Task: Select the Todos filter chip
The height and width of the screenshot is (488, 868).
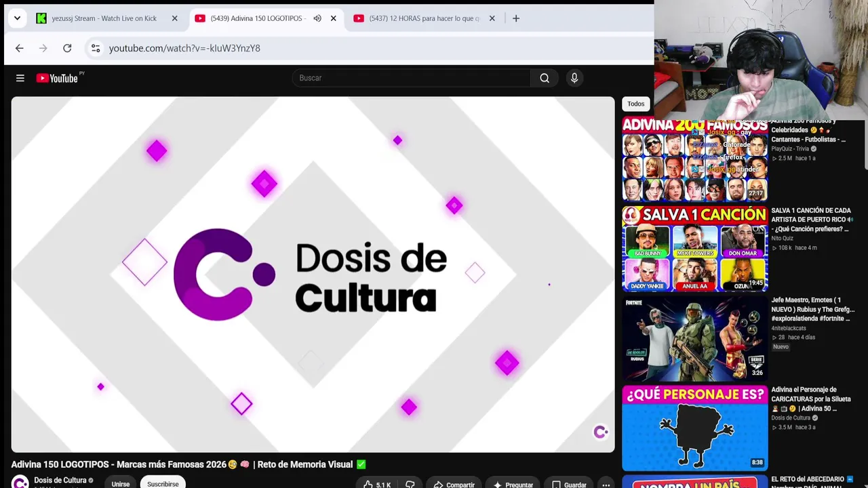Action: click(x=635, y=104)
